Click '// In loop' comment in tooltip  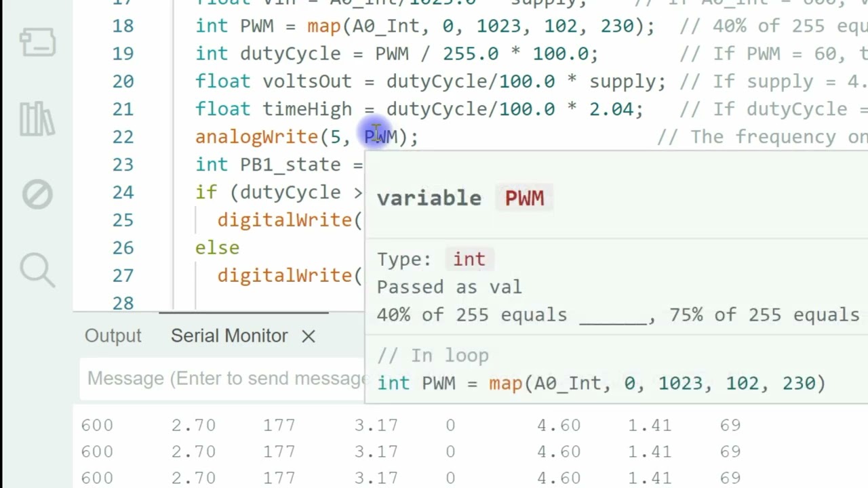pyautogui.click(x=433, y=355)
